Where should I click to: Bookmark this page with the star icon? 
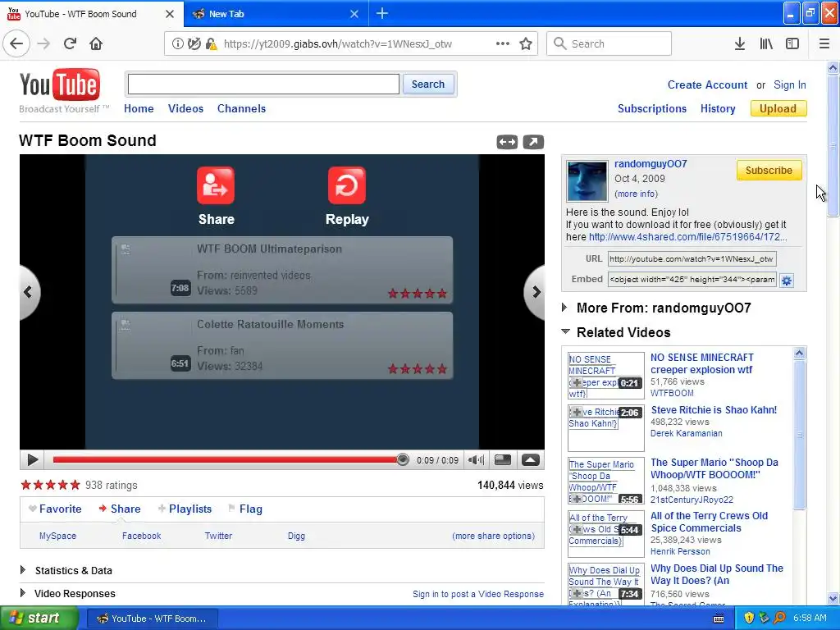coord(526,43)
